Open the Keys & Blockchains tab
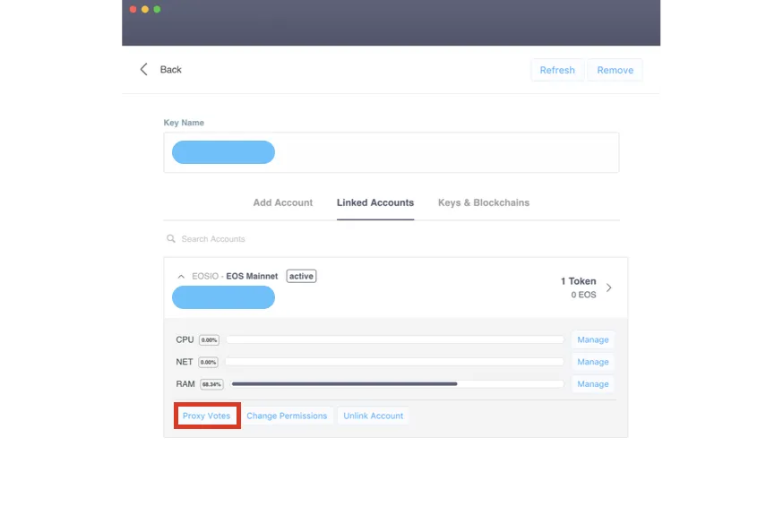783x532 pixels. coord(484,202)
